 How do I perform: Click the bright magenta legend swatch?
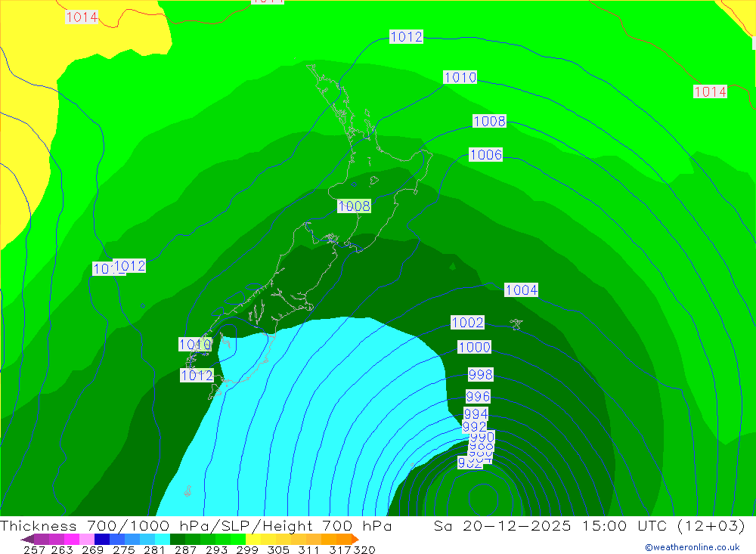coord(72,539)
